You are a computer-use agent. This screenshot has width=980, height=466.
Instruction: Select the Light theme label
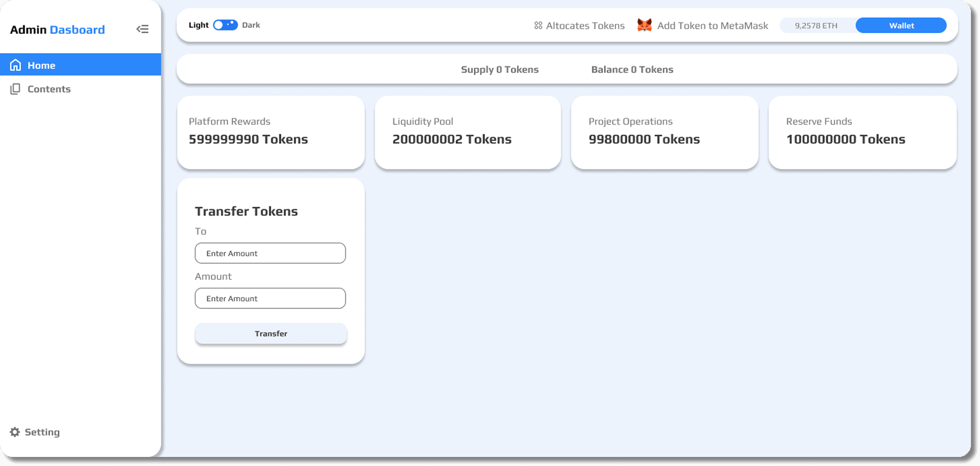coord(198,25)
